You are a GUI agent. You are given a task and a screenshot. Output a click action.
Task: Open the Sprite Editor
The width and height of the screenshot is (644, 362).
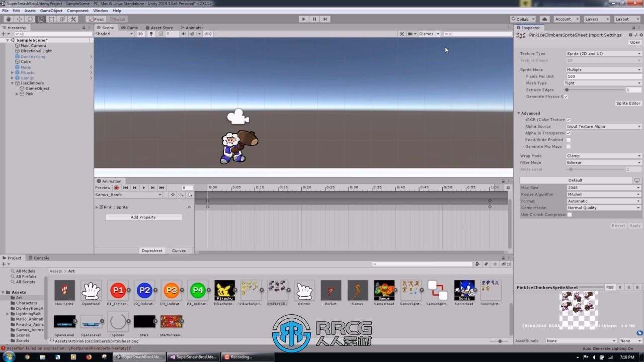coord(628,103)
